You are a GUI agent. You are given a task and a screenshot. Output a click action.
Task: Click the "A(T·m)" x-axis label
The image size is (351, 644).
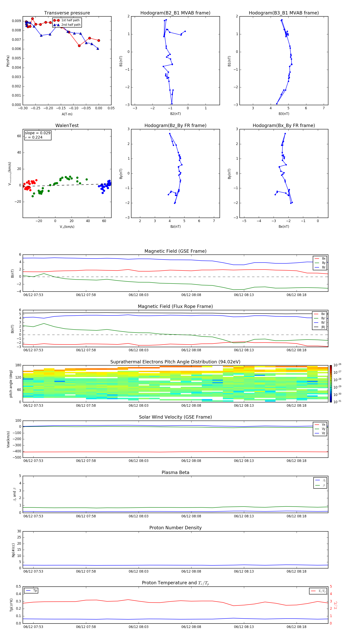pos(67,114)
